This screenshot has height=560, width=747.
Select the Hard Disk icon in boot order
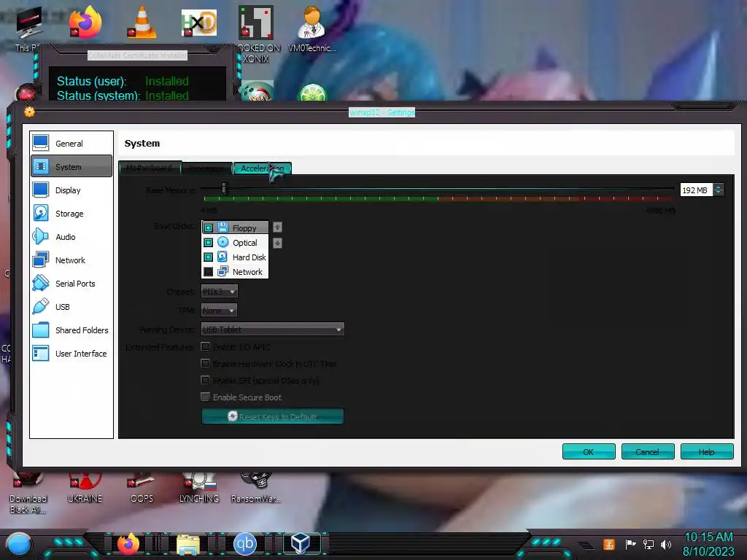(x=222, y=257)
